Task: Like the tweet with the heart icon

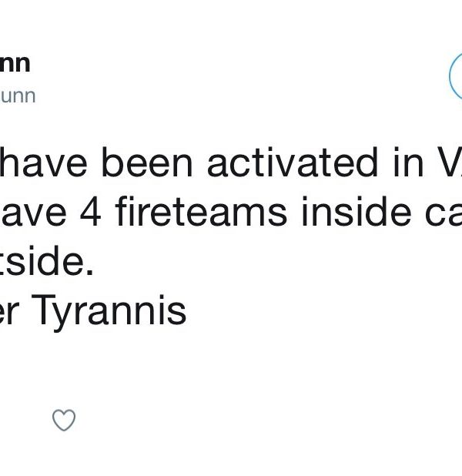Action: coord(63,420)
